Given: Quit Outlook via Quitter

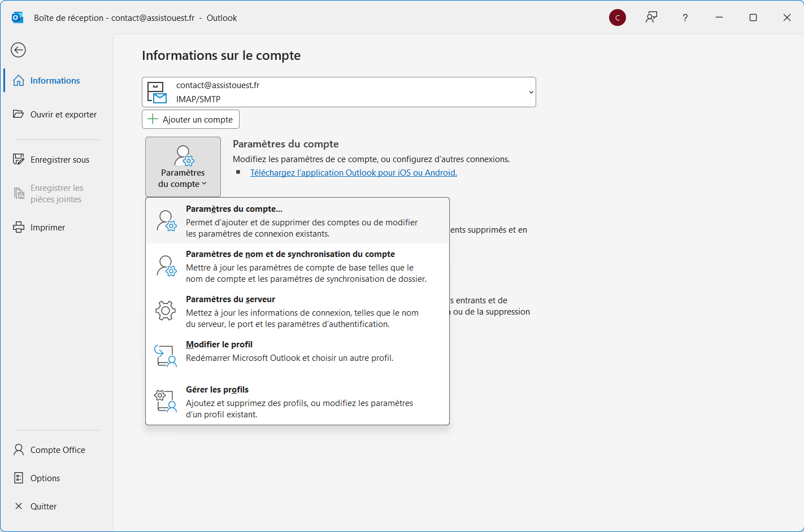Looking at the screenshot, I should 55,506.
